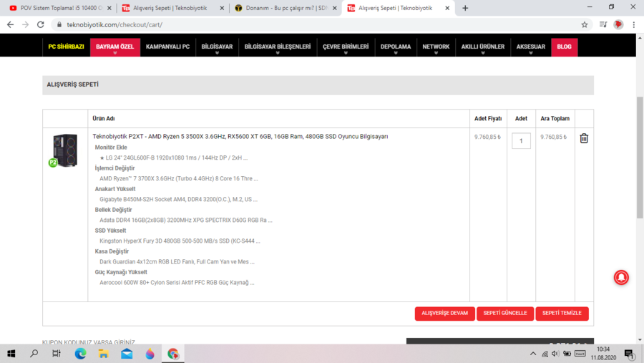The width and height of the screenshot is (644, 363).
Task: Open the red extension icon in toolbar
Action: (618, 24)
